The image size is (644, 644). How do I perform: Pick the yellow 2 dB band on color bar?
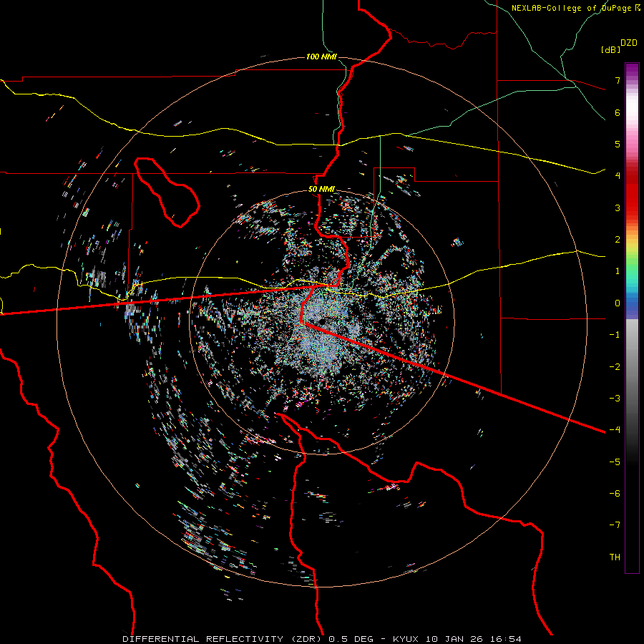tap(632, 243)
